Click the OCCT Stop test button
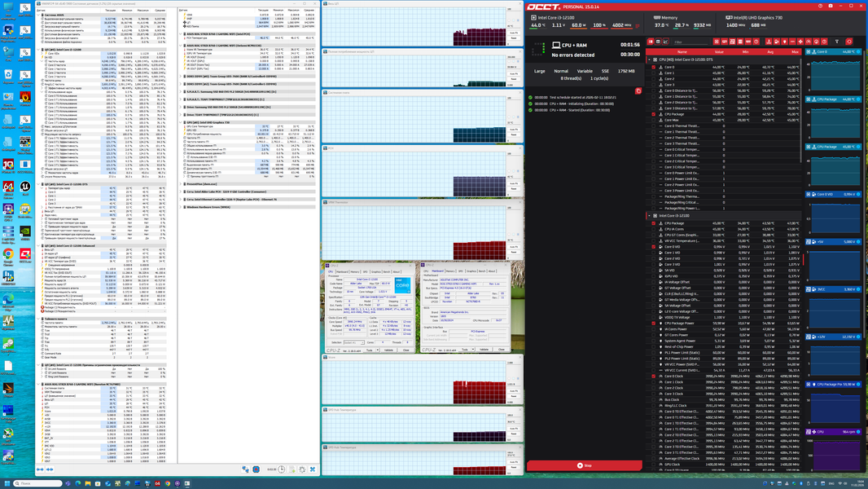 pyautogui.click(x=584, y=465)
